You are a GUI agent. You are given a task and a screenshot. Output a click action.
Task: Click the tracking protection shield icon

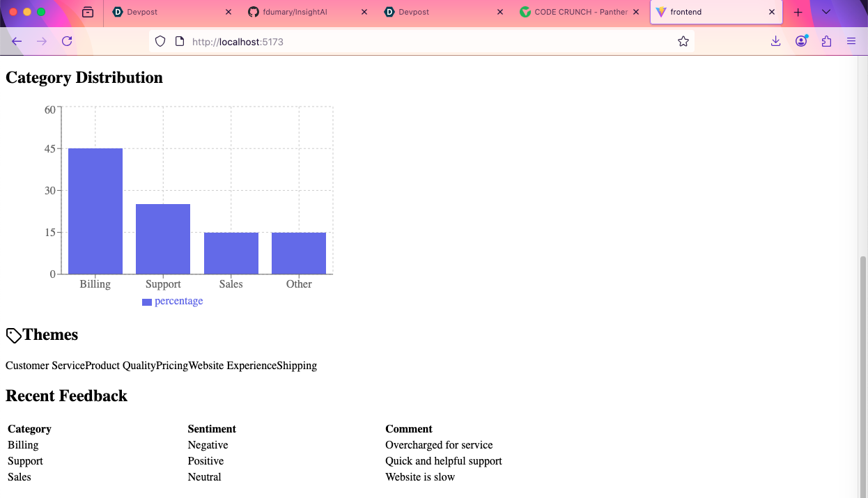pyautogui.click(x=160, y=40)
